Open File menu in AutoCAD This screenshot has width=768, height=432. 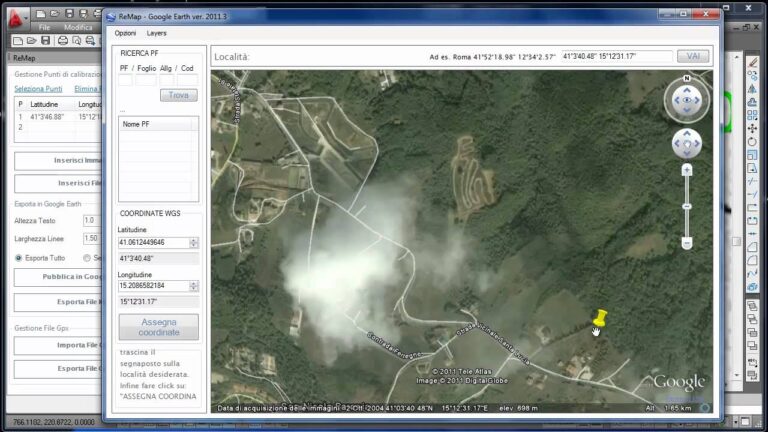45,27
